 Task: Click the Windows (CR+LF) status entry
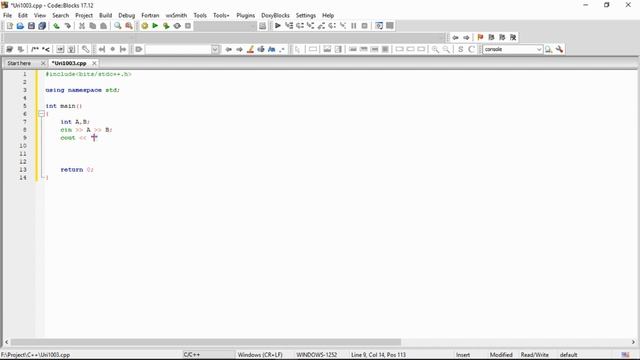point(260,355)
